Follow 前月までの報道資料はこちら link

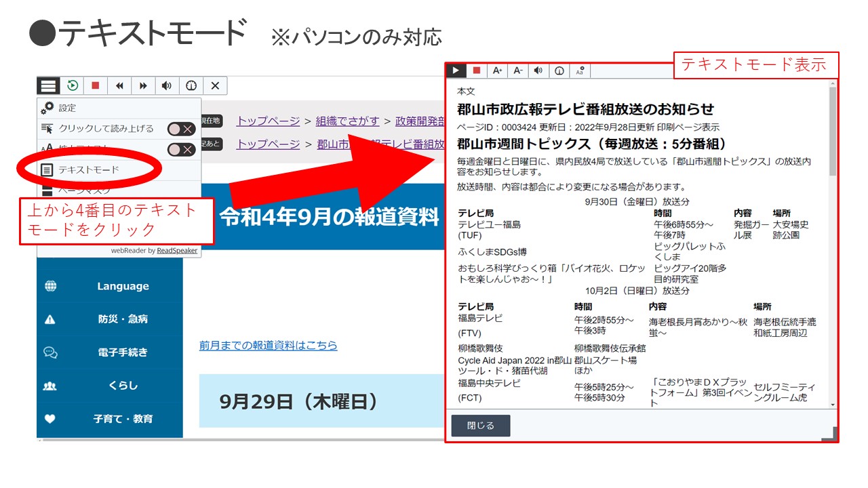[x=269, y=345]
